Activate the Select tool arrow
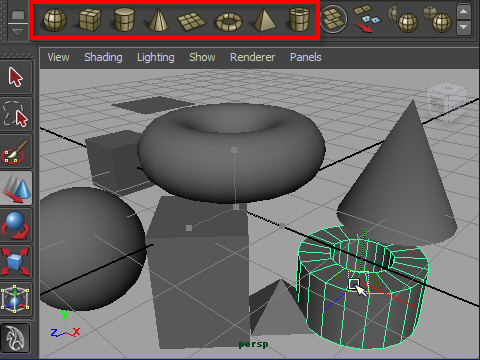The height and width of the screenshot is (360, 480). tap(16, 77)
